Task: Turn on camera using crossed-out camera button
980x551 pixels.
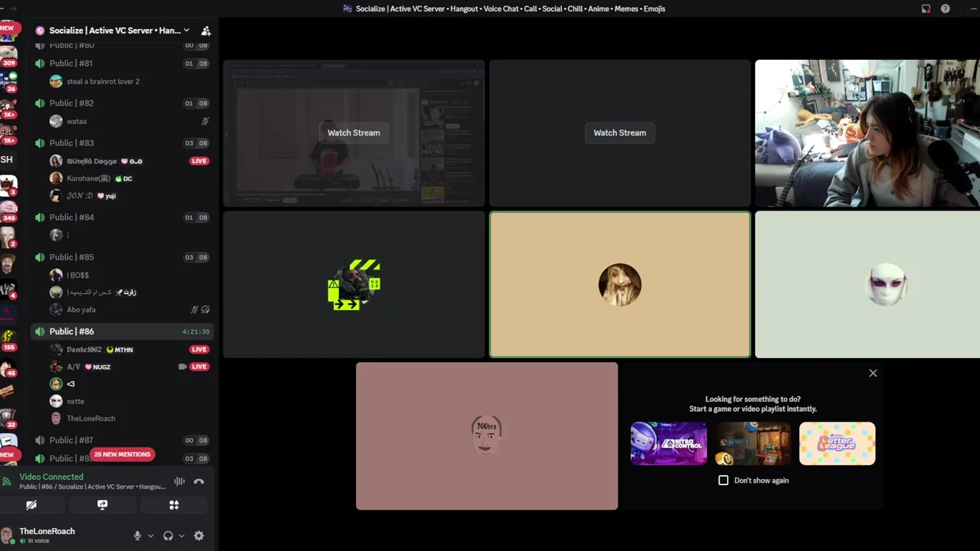Action: click(31, 505)
